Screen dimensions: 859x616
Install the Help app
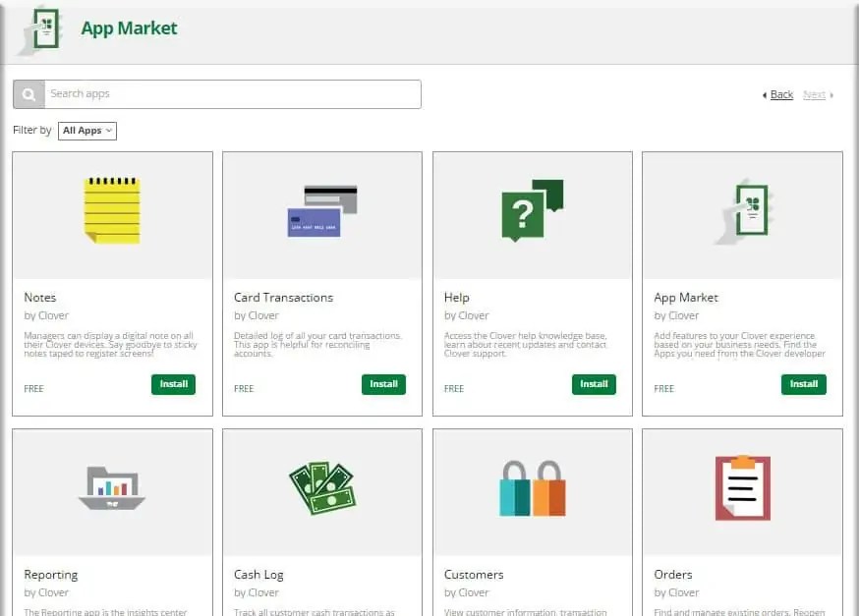point(594,384)
